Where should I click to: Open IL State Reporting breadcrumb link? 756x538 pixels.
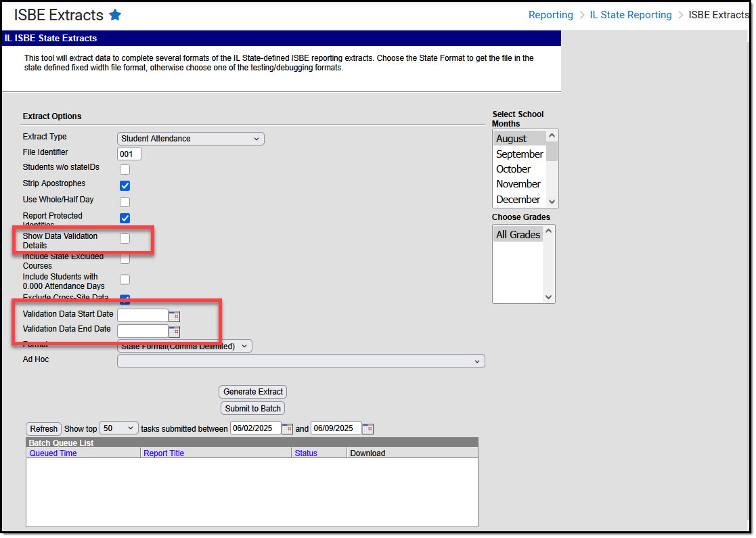click(631, 15)
